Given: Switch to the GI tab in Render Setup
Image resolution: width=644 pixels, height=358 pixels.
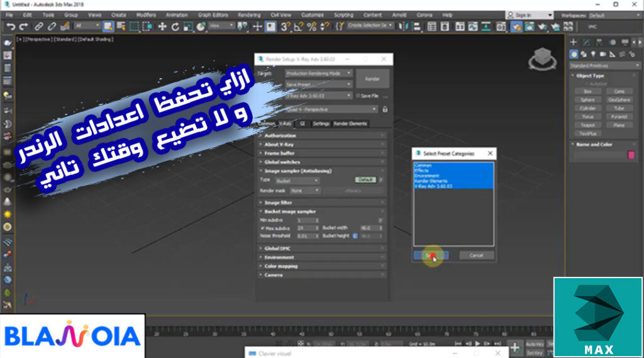Looking at the screenshot, I should coord(303,124).
